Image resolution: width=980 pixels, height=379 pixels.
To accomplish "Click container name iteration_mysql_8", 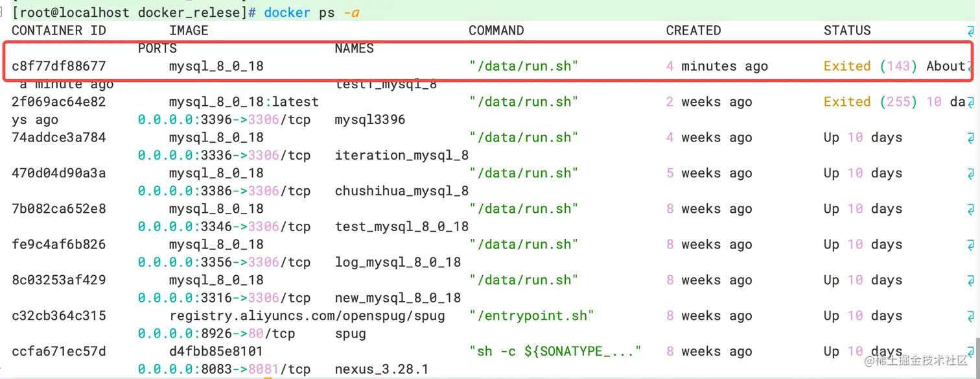I will click(x=402, y=156).
